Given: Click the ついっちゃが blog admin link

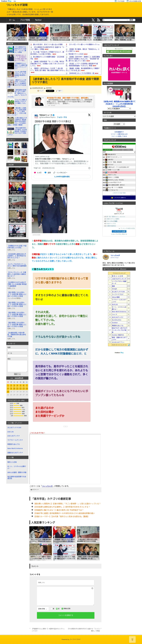Looking at the screenshot, I should [x=47, y=486].
